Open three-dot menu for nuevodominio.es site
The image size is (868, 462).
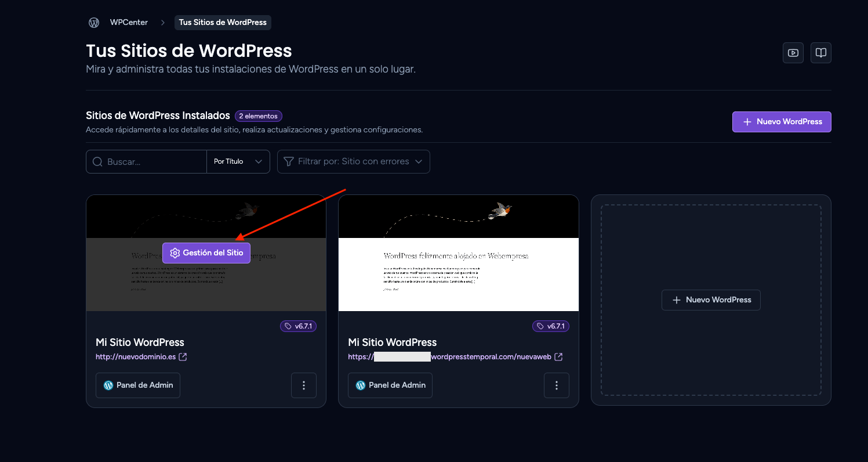tap(304, 385)
